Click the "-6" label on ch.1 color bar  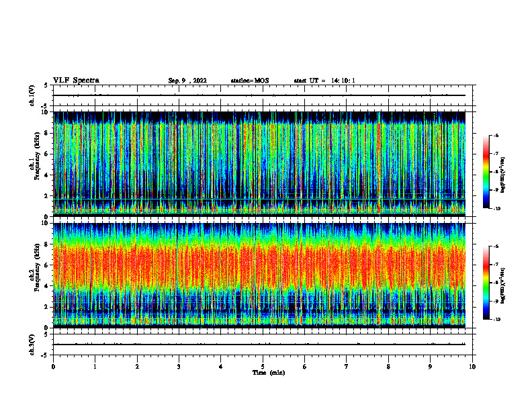coord(496,135)
